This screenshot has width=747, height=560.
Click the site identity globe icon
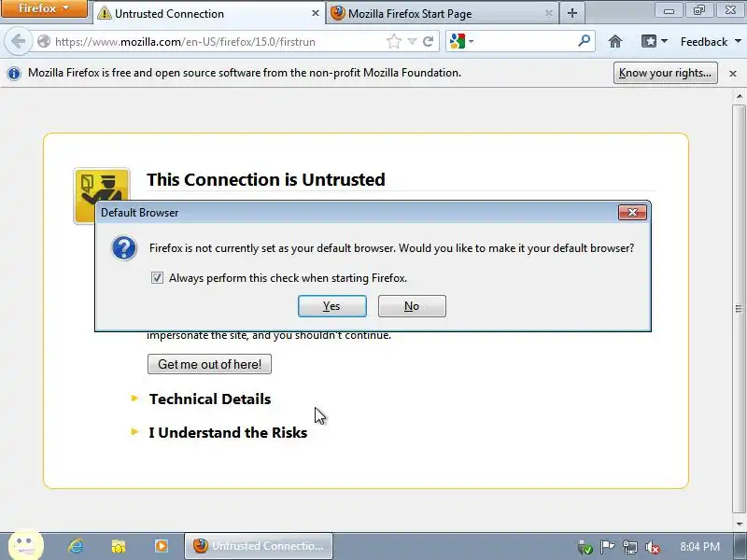pyautogui.click(x=44, y=41)
